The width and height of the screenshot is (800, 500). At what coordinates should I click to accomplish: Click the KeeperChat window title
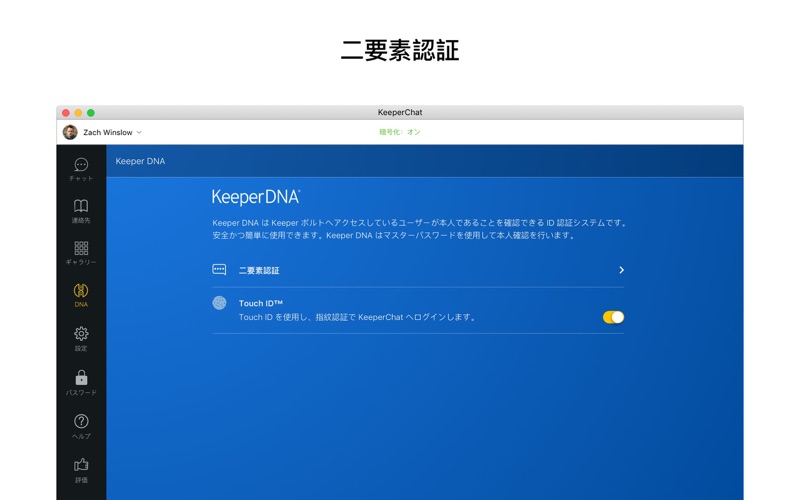coord(400,112)
